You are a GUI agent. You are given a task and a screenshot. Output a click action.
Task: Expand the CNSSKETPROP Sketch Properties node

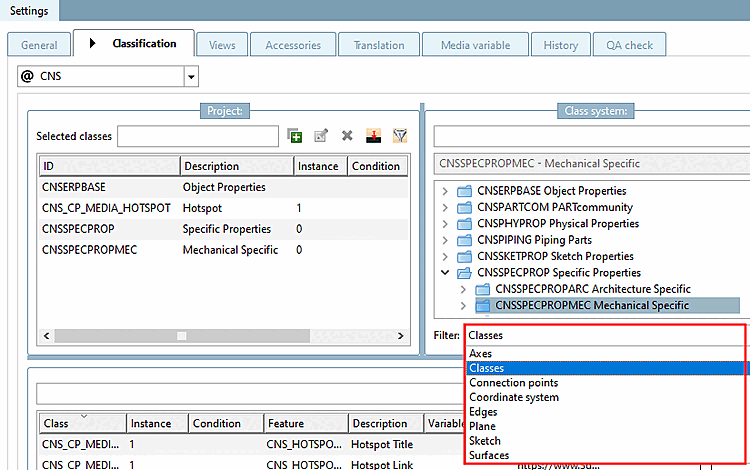click(445, 257)
